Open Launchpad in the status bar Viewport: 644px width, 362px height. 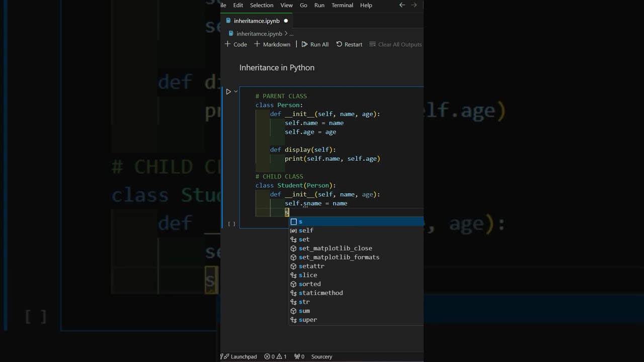tap(240, 356)
